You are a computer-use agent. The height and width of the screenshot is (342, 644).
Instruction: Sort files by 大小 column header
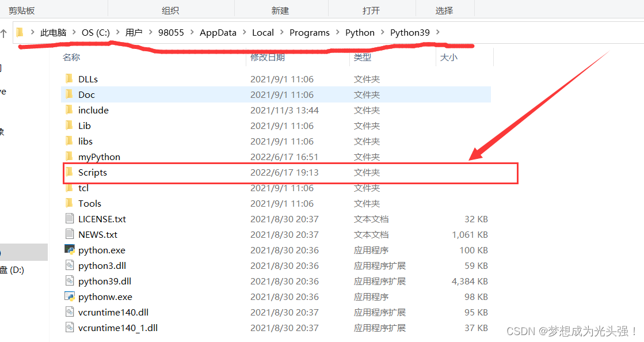pos(448,57)
